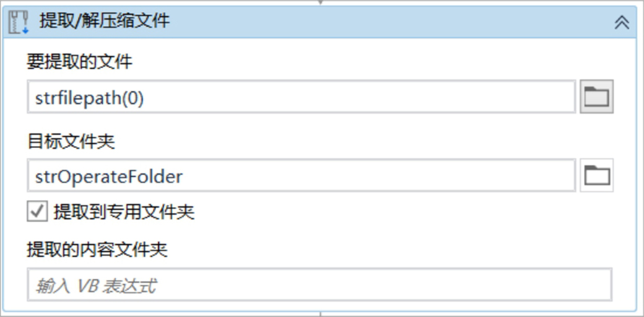The width and height of the screenshot is (644, 317).
Task: Select the 输入 VB 表达式 input box
Action: pyautogui.click(x=320, y=285)
